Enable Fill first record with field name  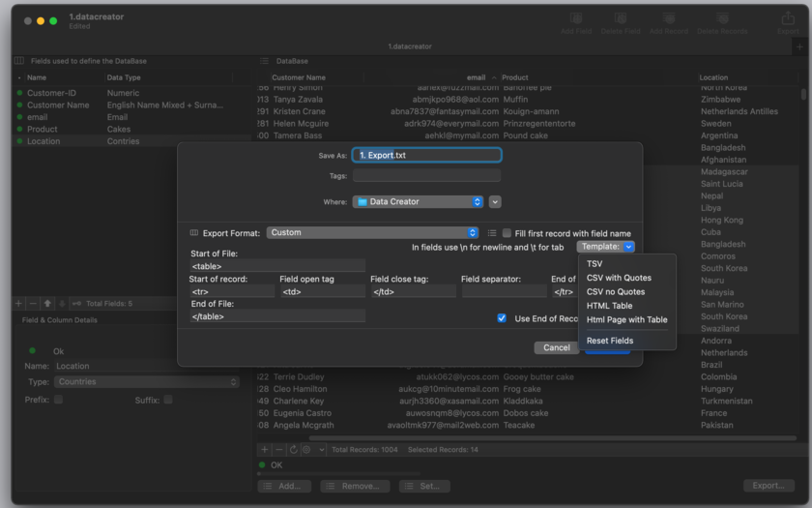coord(507,233)
